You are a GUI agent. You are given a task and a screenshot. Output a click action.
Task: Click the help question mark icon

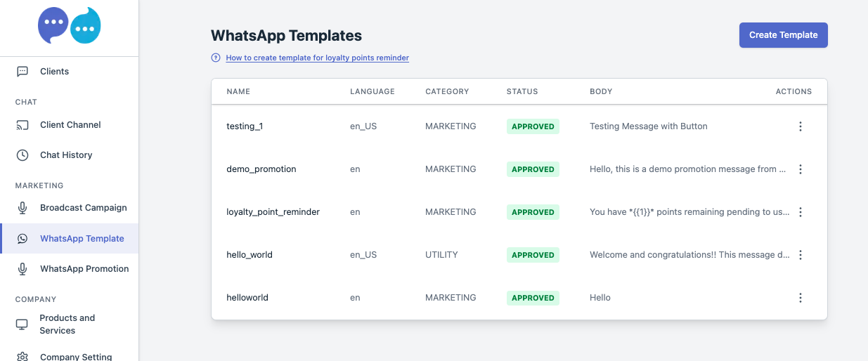[216, 58]
